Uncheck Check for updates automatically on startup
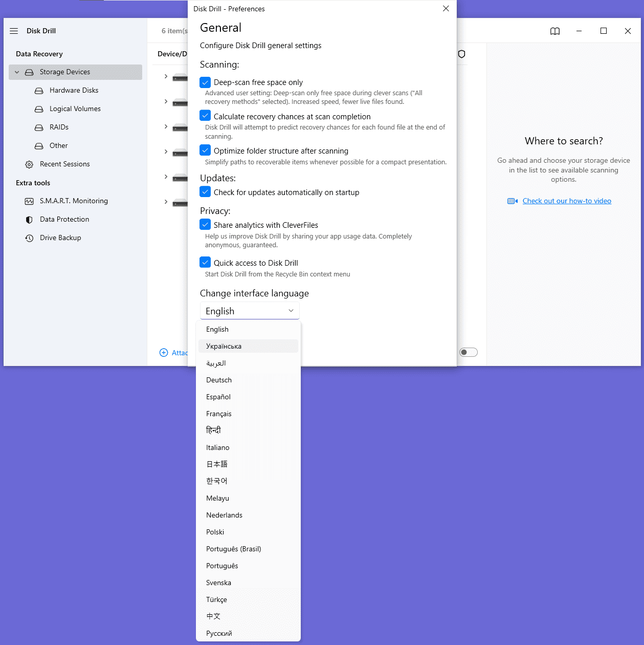This screenshot has width=644, height=645. coord(205,191)
